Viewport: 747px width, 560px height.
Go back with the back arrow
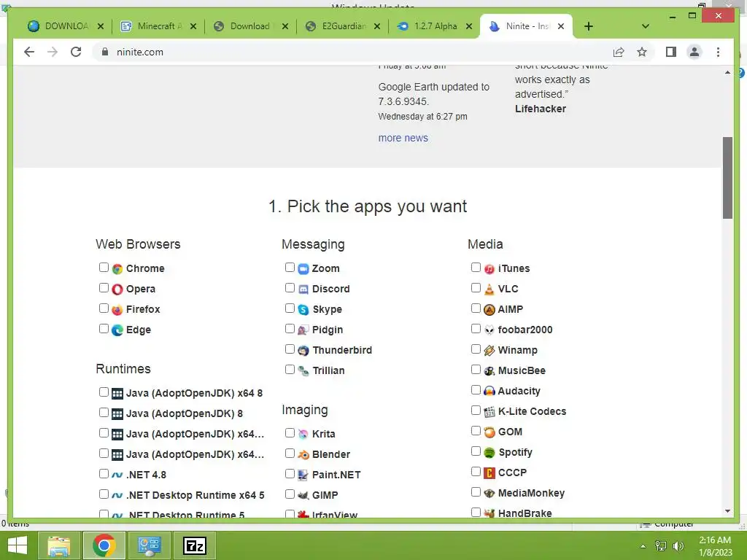pos(29,52)
